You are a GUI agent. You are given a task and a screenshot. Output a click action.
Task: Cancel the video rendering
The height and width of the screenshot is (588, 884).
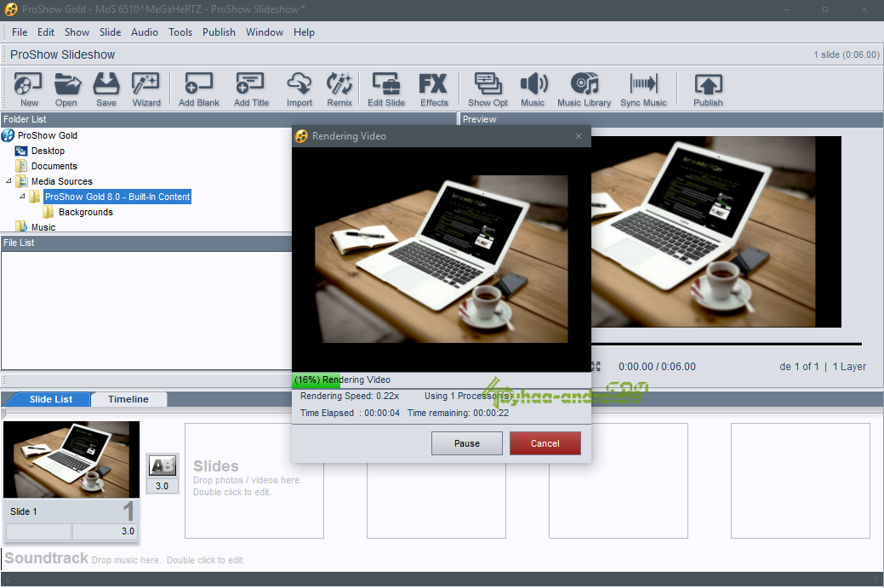pos(545,443)
